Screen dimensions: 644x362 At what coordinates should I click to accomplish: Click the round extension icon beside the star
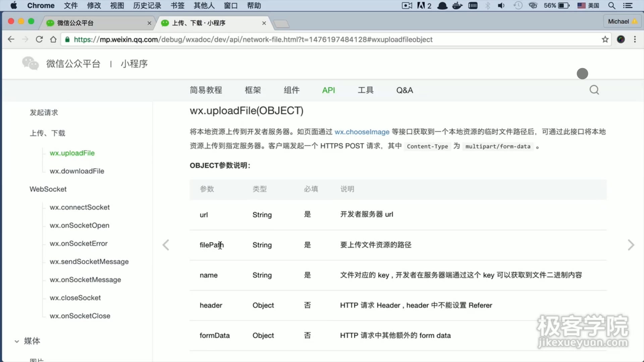[621, 39]
